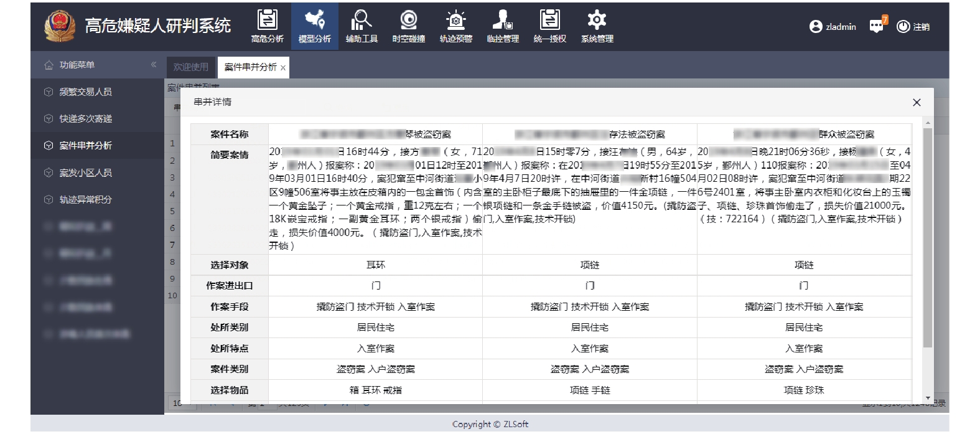The width and height of the screenshot is (980, 434).
Task: Close the 串并详情 dialog
Action: tap(917, 102)
